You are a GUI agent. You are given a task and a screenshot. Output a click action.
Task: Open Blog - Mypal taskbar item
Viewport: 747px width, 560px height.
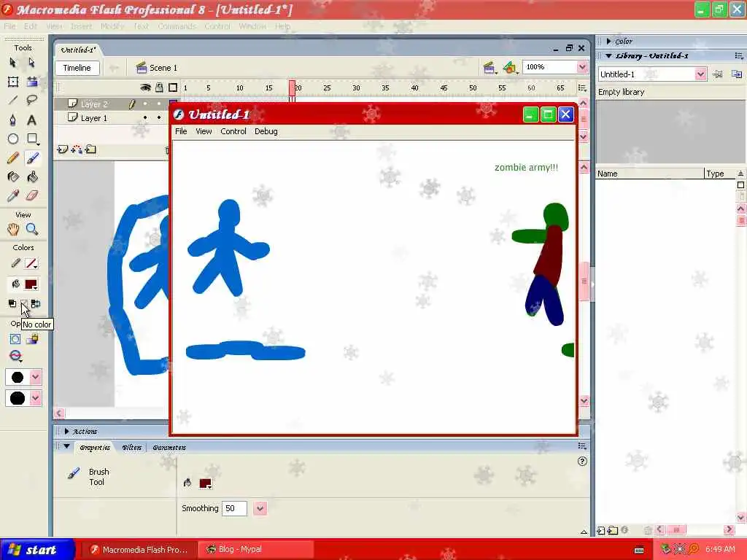[255, 550]
